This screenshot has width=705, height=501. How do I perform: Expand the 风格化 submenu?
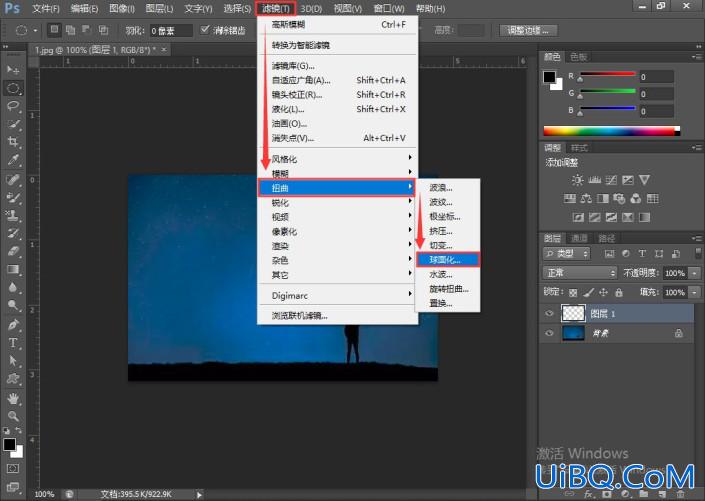(337, 159)
